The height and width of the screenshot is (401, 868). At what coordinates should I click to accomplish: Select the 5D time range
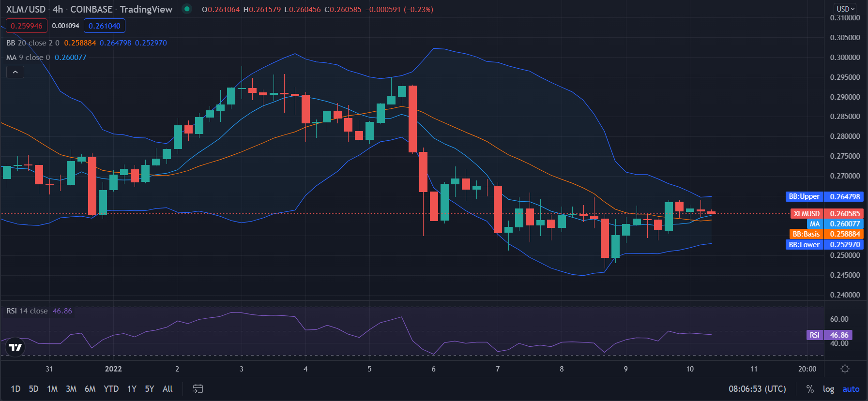[33, 389]
